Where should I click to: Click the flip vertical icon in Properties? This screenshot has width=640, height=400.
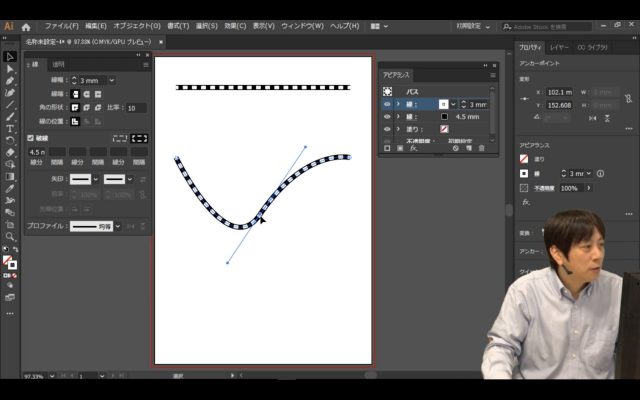(607, 118)
